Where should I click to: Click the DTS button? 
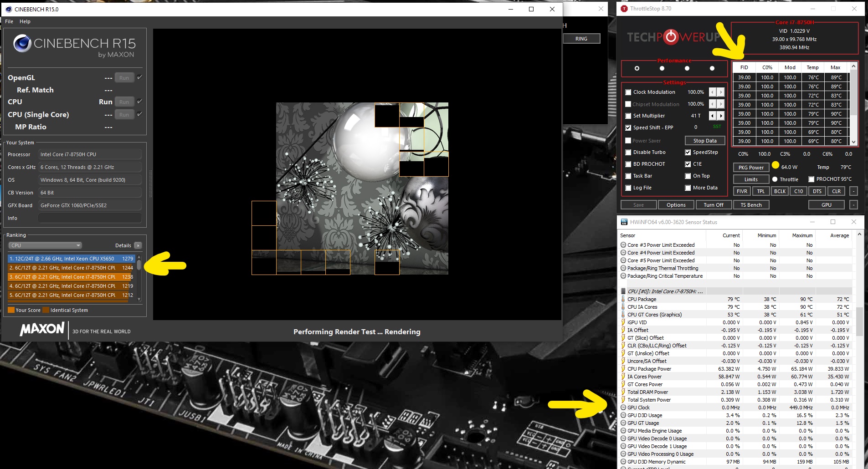817,191
